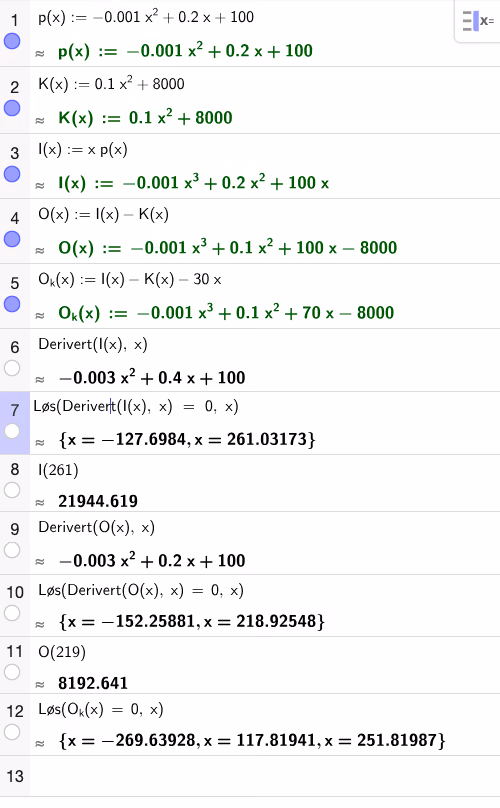Select row header number 4
This screenshot has width=500, height=808.
click(x=14, y=218)
